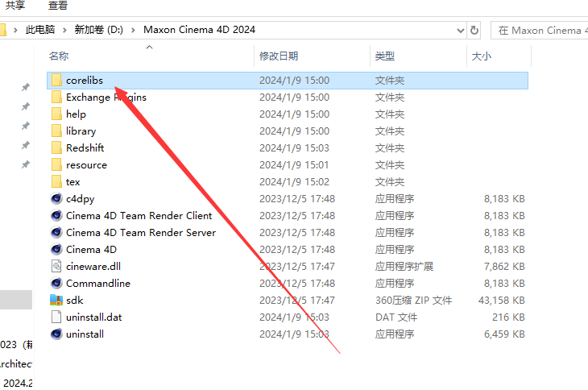Click the Commandline application icon

[x=56, y=283]
